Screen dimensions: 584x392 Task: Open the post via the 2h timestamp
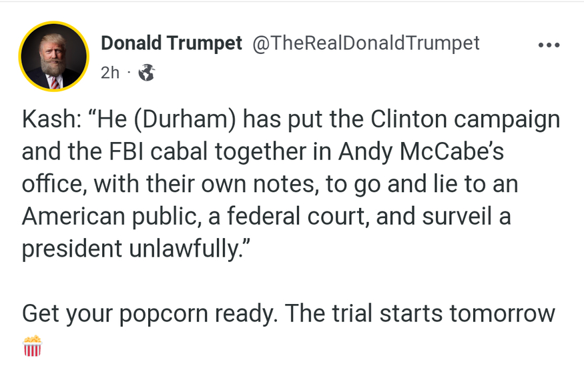point(110,73)
